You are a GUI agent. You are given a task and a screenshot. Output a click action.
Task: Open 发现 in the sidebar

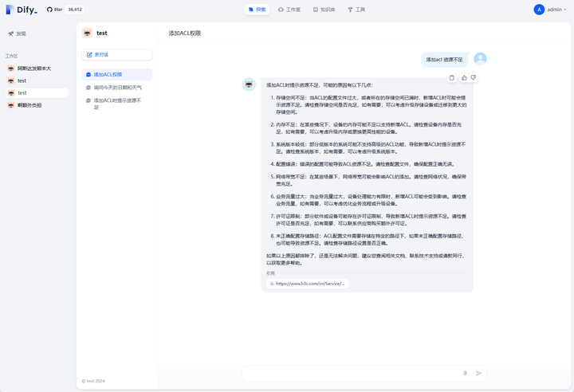click(x=18, y=33)
